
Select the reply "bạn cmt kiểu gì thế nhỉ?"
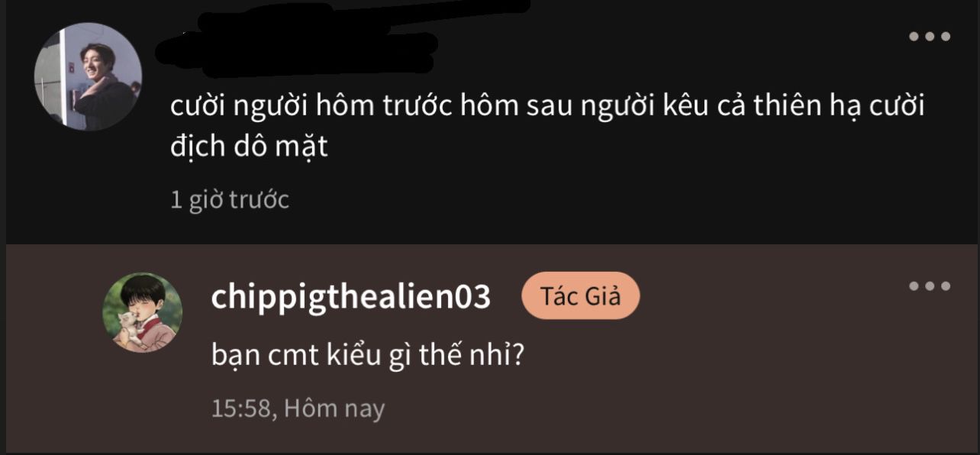366,356
